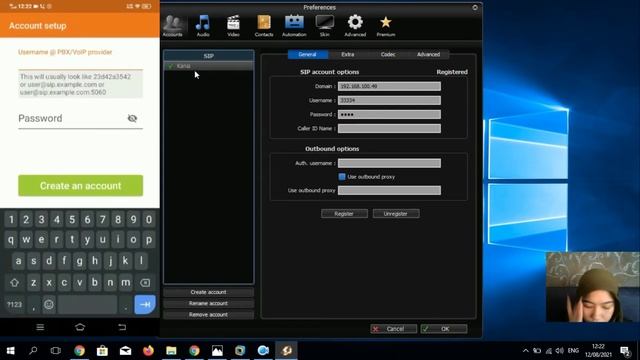Open the Skin preferences section

(324, 26)
